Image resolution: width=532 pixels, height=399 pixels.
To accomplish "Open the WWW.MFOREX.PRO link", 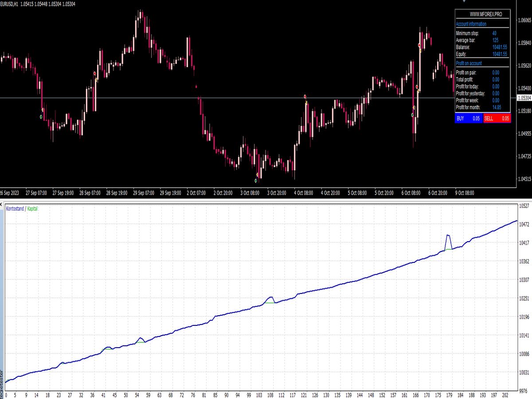I will point(486,15).
